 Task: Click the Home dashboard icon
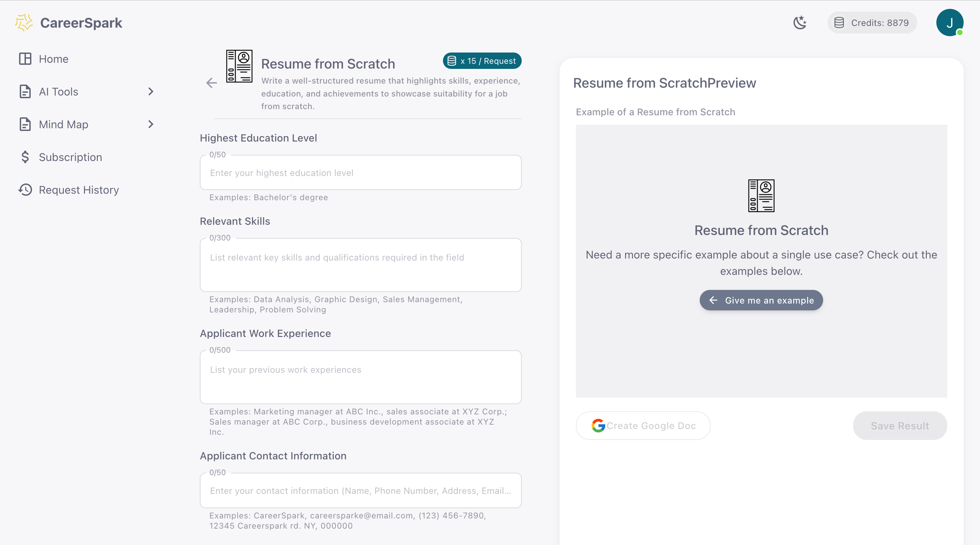25,59
